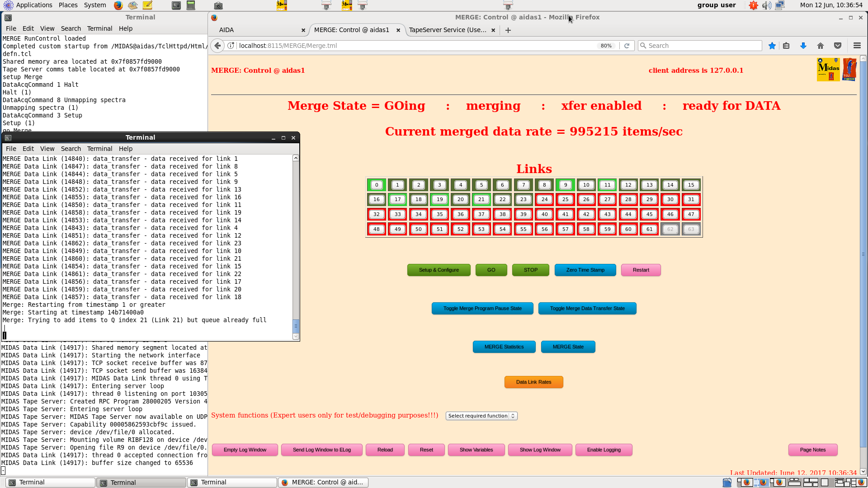Toggle link 21 button
Viewport: 868px width, 488px height.
pyautogui.click(x=481, y=199)
